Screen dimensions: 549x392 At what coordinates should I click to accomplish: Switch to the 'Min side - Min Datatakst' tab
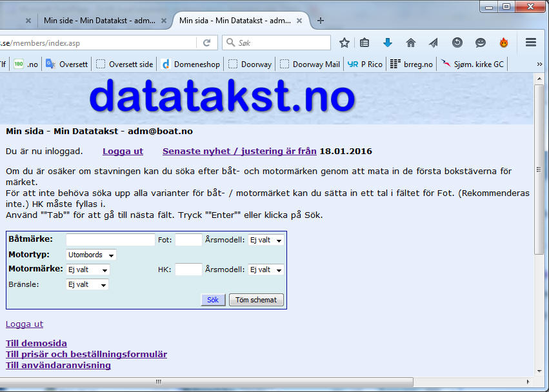(99, 20)
